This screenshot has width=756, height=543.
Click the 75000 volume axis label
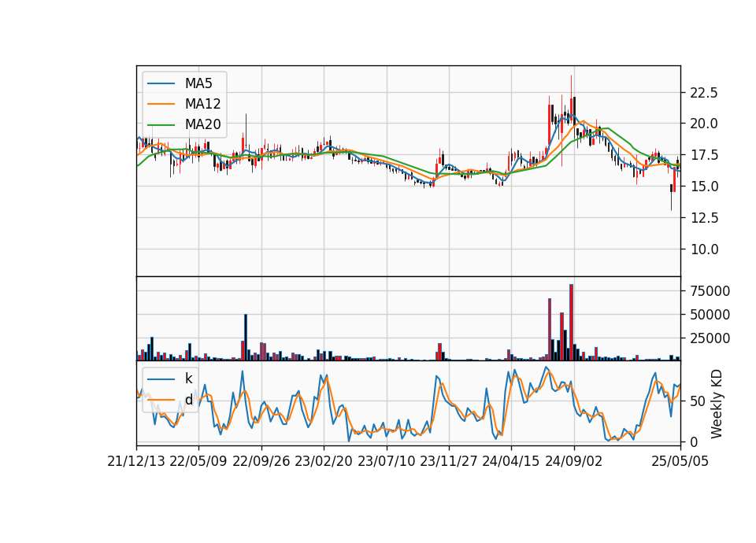point(710,291)
